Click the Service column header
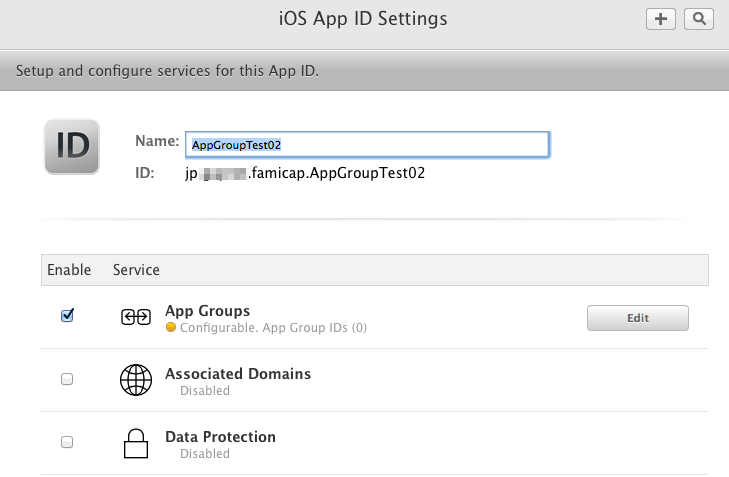Viewport: 729px width, 477px height. pyautogui.click(x=136, y=270)
